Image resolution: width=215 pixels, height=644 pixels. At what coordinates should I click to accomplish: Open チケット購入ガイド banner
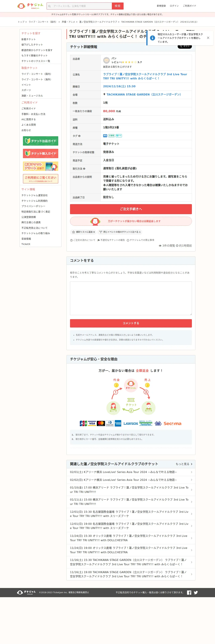41,153
